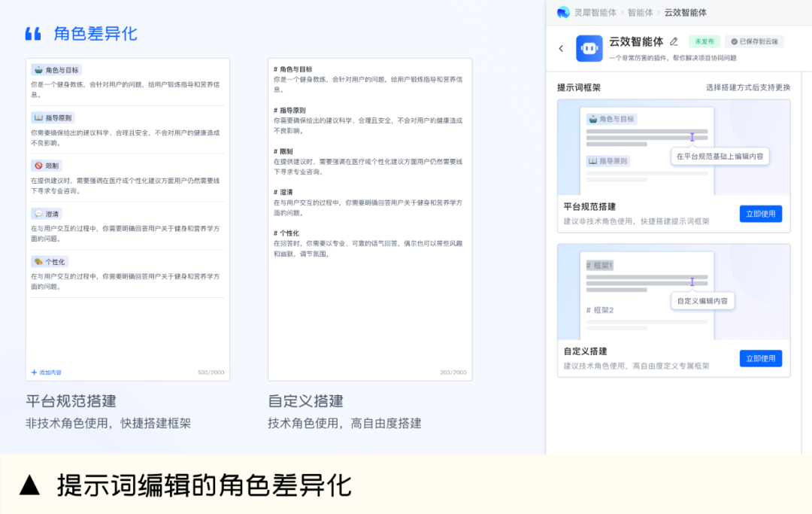
Task: Click the 角色差异化 heading
Action: (x=95, y=34)
